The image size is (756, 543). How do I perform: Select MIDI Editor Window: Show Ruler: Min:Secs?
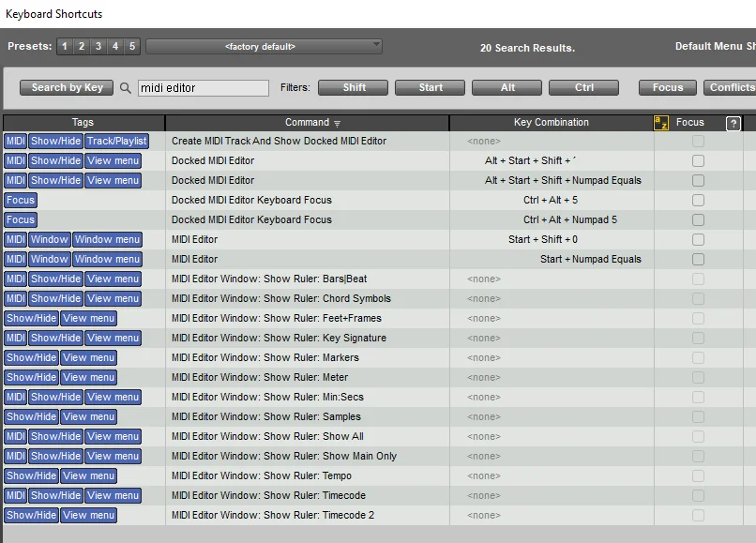pyautogui.click(x=267, y=397)
